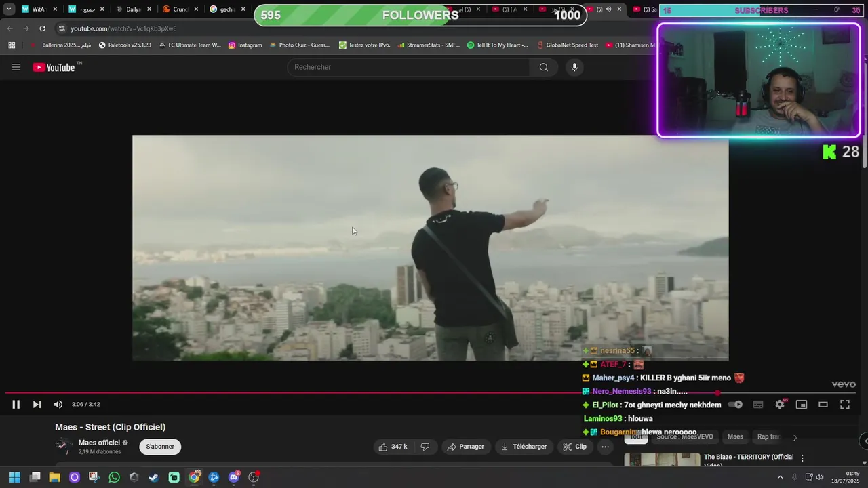Open WhatsApp from taskbar
Screen dimensions: 868x488
(114, 477)
